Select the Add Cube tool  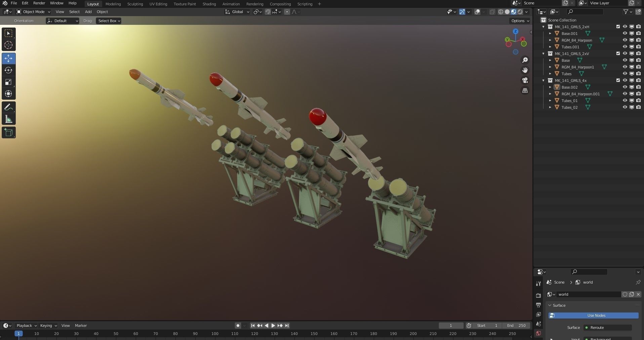(9, 133)
